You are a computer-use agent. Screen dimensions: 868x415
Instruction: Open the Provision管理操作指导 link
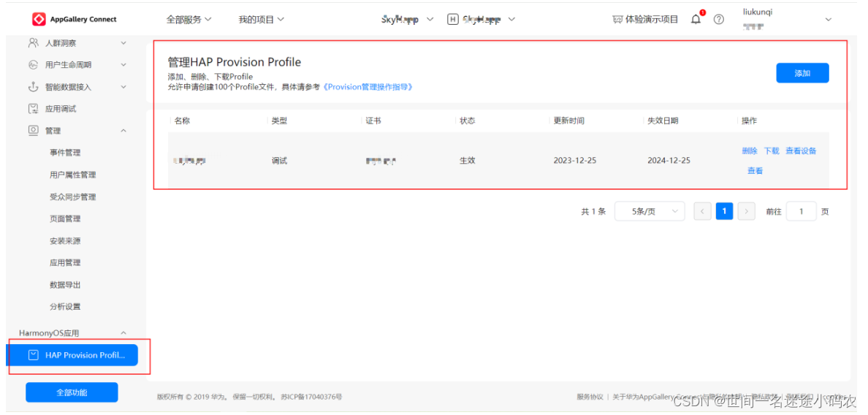click(367, 87)
